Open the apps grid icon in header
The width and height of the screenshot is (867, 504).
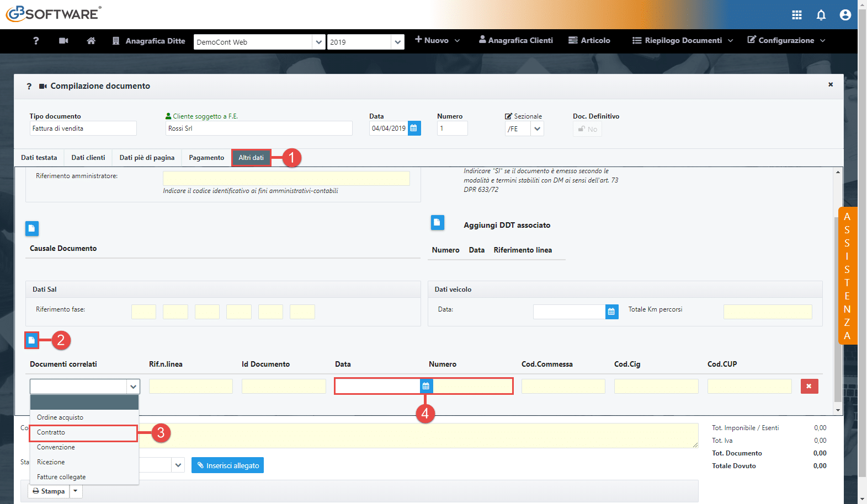click(796, 15)
